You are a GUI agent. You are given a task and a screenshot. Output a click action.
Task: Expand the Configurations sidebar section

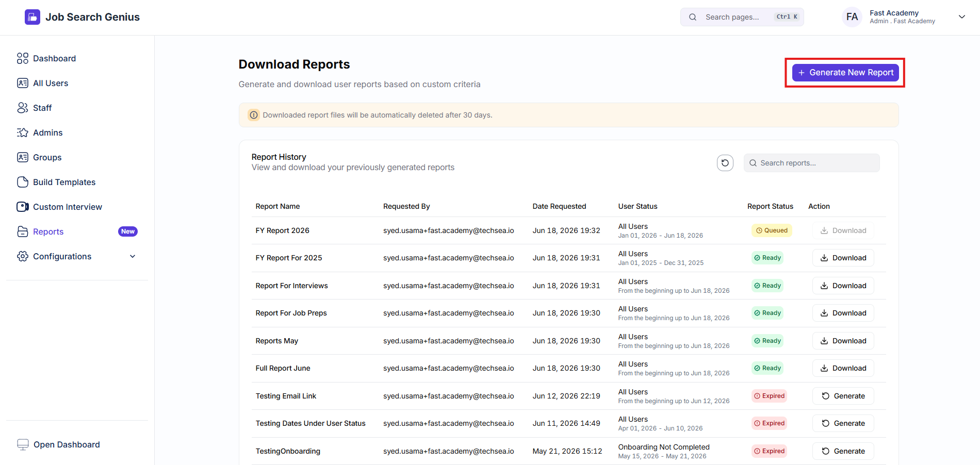tap(77, 256)
